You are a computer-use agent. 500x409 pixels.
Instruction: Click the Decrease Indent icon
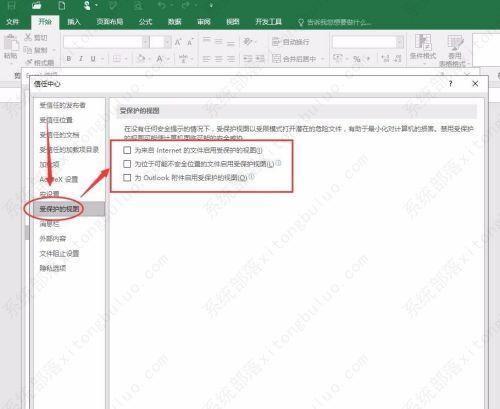click(x=248, y=59)
